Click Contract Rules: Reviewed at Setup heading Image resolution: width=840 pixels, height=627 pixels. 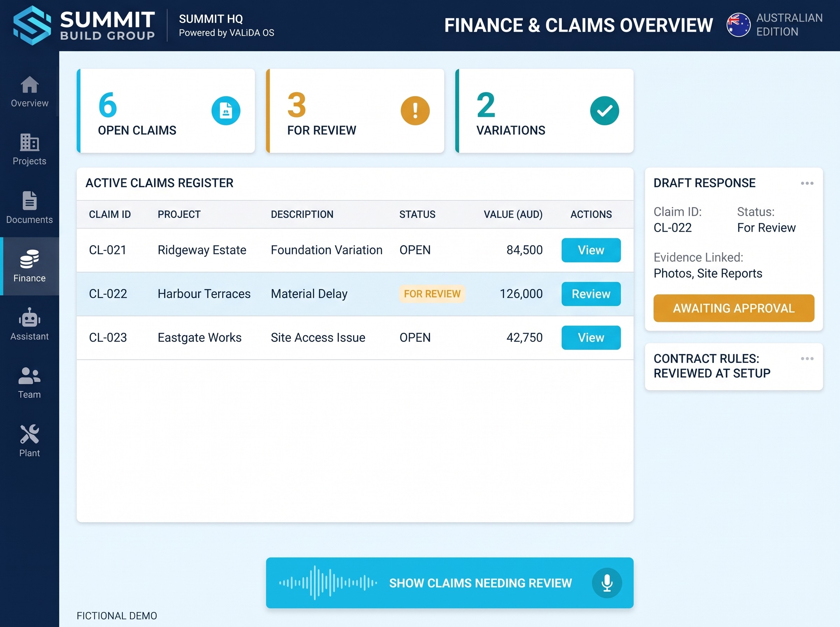click(x=712, y=366)
